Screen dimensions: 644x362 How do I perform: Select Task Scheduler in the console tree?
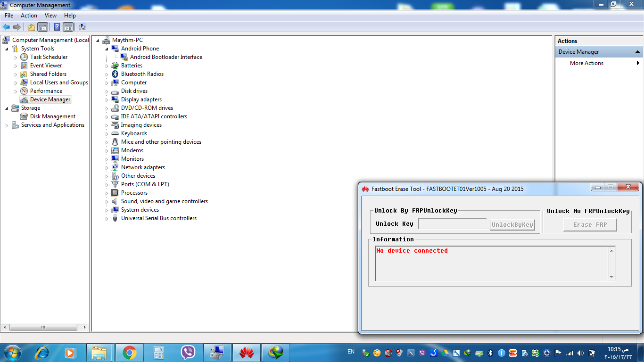(49, 57)
